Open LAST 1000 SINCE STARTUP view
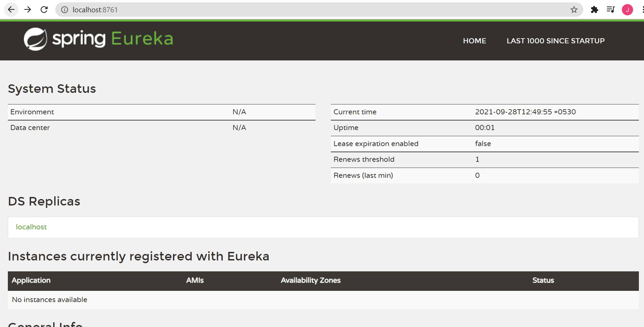 pyautogui.click(x=555, y=41)
